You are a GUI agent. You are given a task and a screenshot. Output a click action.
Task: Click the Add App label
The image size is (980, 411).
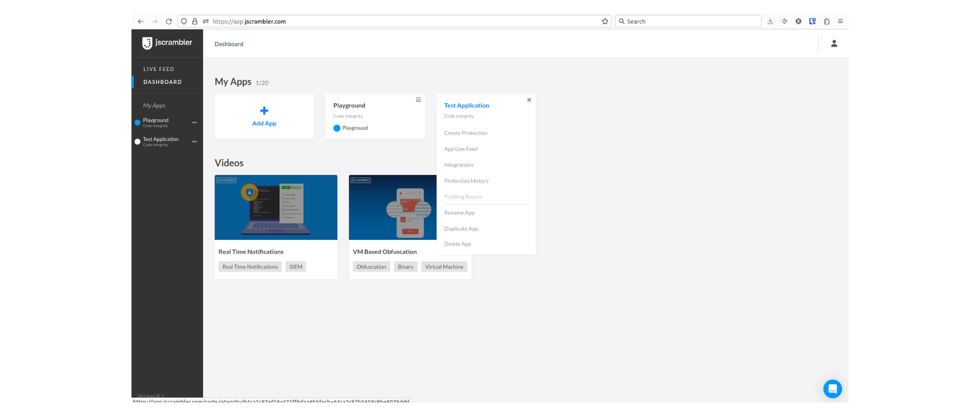[x=264, y=124]
